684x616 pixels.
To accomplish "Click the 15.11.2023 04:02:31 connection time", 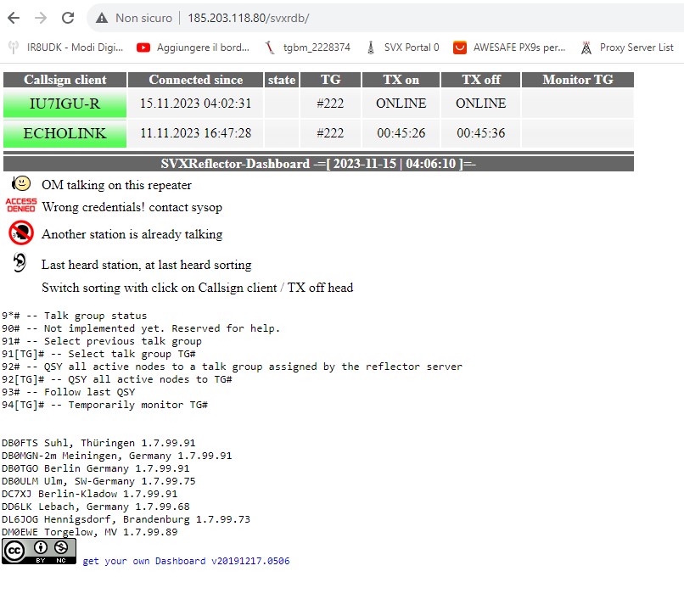I will tap(195, 104).
